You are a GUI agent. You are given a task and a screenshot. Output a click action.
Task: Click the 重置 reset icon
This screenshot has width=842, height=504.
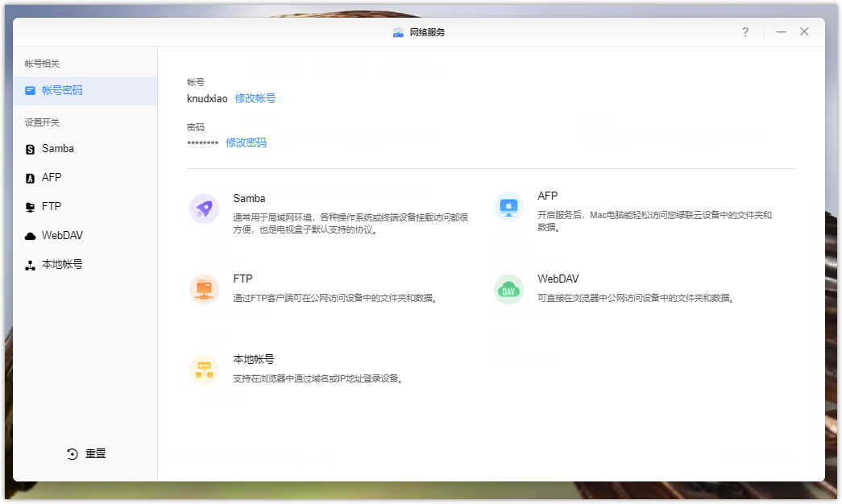tap(73, 454)
